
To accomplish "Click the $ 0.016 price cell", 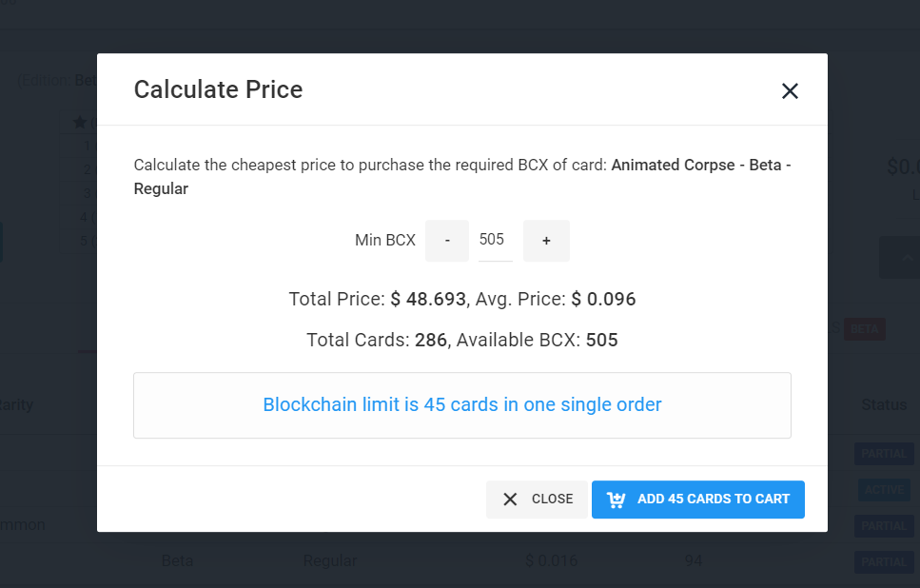I will coord(551,560).
